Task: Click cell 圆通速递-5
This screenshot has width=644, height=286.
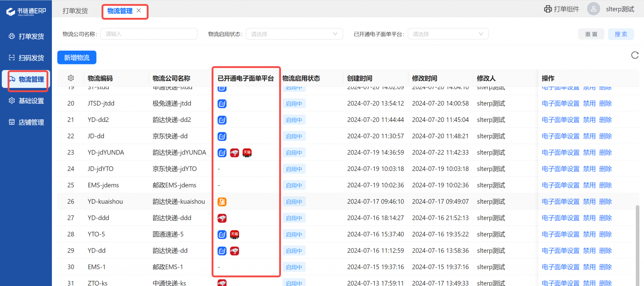Action: click(168, 234)
